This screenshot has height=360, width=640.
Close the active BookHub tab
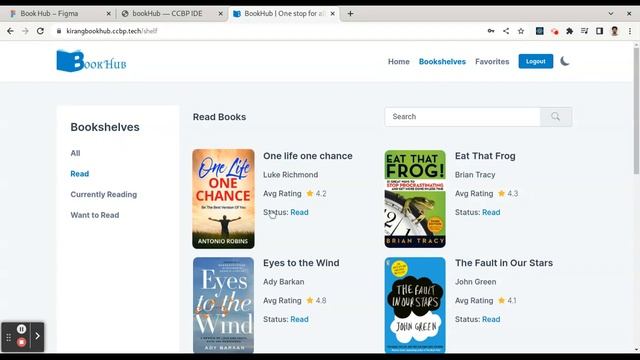[333, 13]
